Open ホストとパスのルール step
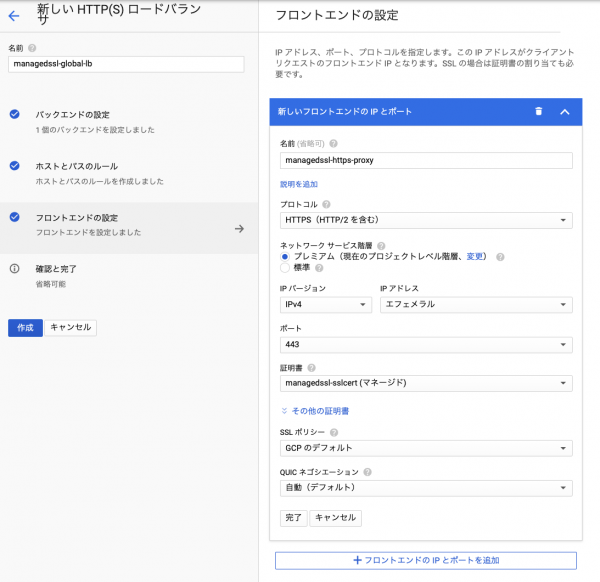600x582 pixels. (129, 173)
